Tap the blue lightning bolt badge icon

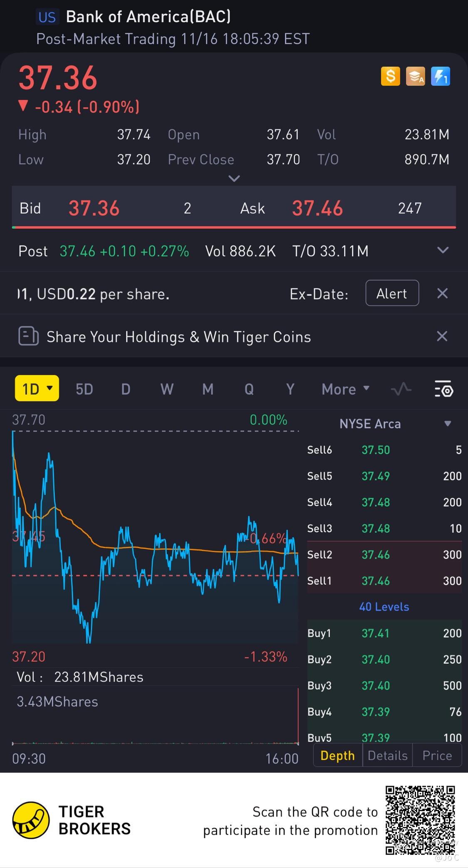pyautogui.click(x=440, y=77)
